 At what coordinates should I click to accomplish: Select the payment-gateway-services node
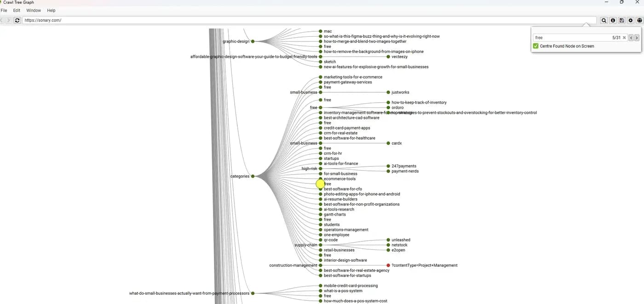(348, 82)
